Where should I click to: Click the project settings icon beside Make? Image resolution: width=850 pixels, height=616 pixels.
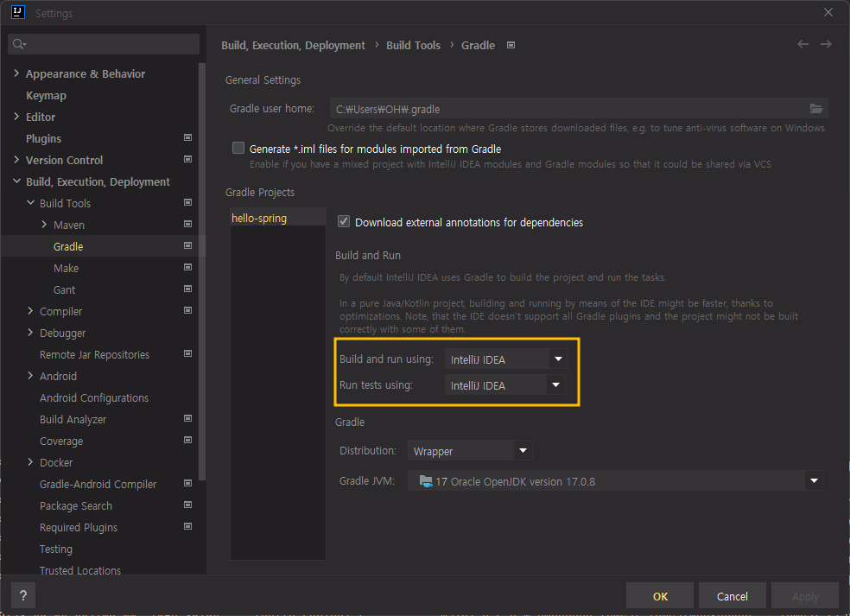187,267
